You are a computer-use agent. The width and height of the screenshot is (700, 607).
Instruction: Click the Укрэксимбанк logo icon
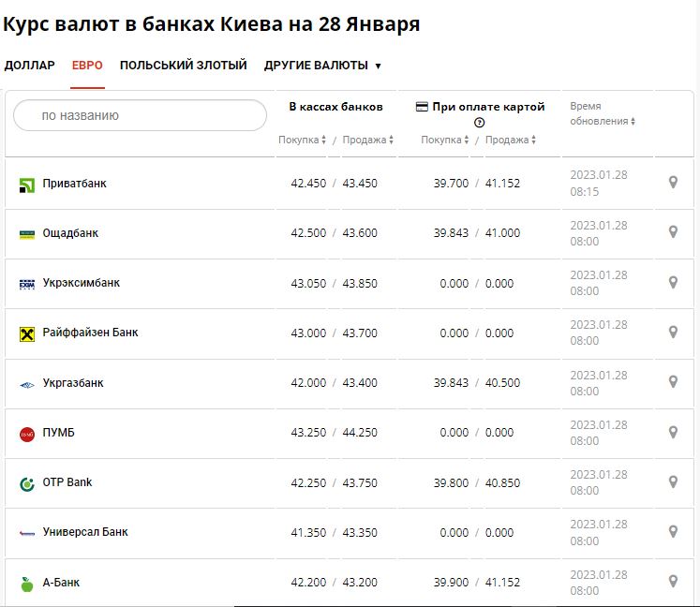pyautogui.click(x=27, y=285)
